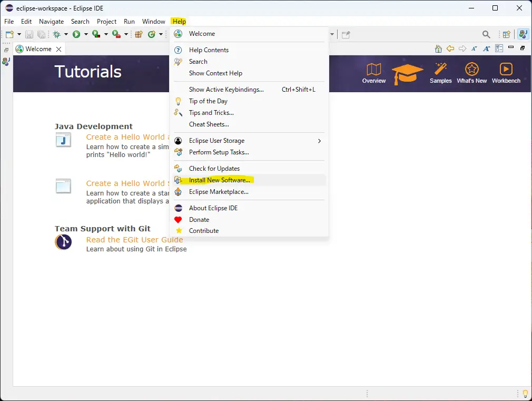The image size is (532, 401).
Task: Open the Window menu
Action: pos(154,22)
